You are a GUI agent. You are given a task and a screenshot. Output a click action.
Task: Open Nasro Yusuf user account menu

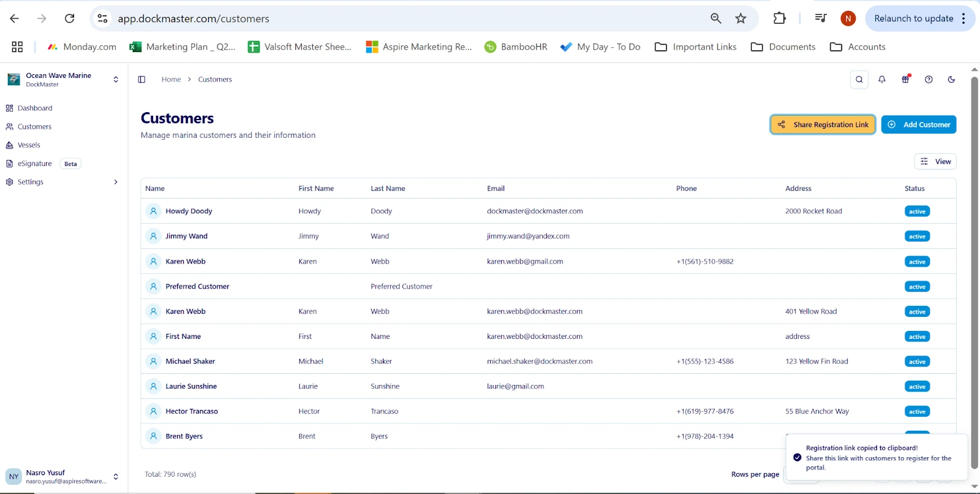pyautogui.click(x=115, y=476)
